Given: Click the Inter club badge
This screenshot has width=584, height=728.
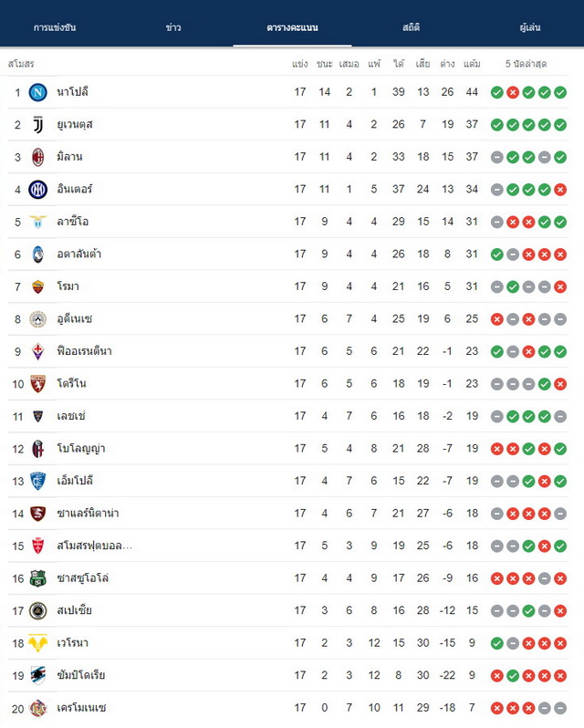Looking at the screenshot, I should tap(37, 190).
